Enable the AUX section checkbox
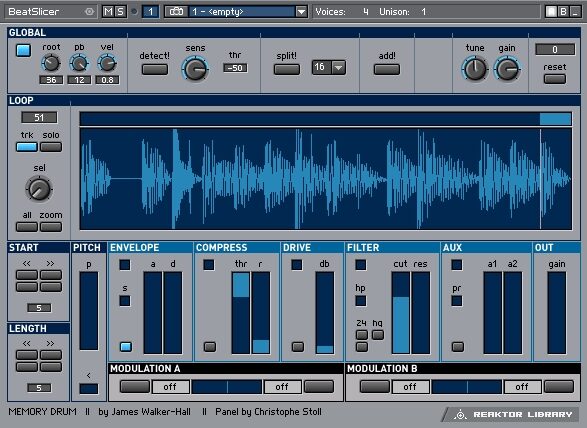This screenshot has width=587, height=428. (456, 265)
